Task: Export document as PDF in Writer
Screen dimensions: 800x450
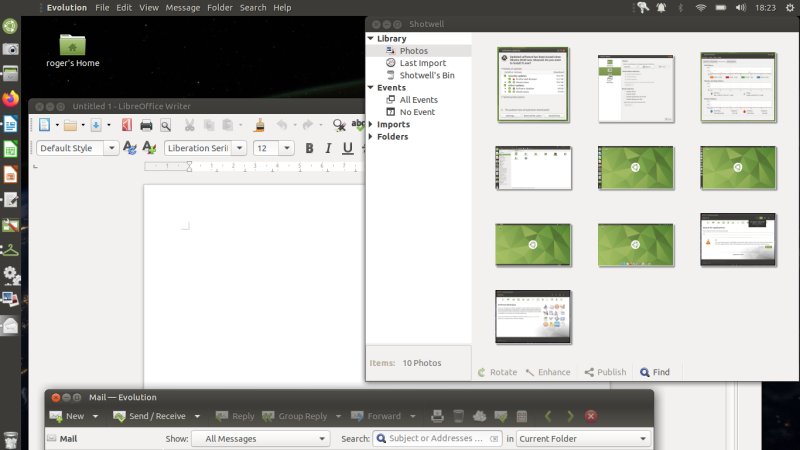Action: (126, 125)
